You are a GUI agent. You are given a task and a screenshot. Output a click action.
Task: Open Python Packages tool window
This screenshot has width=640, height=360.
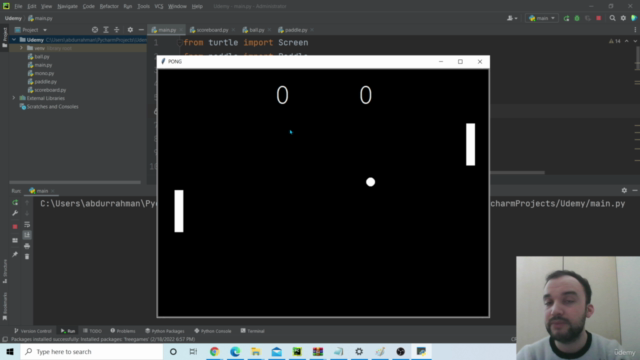165,331
